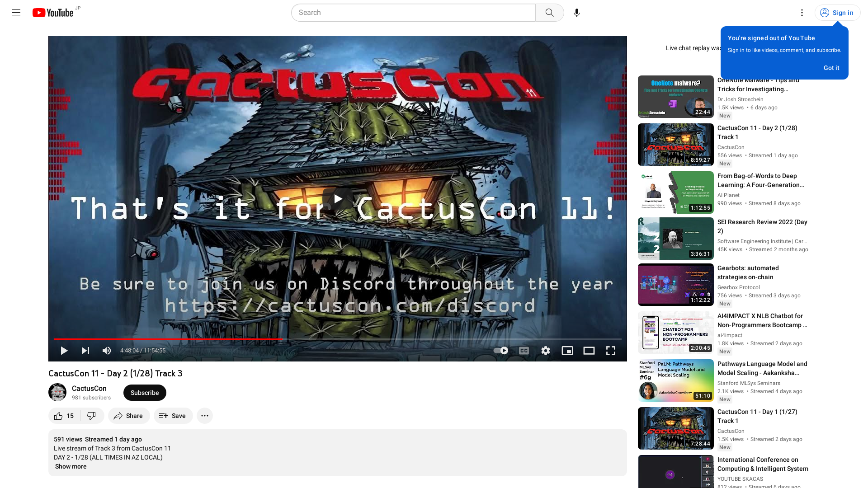Dislike this video

92,416
